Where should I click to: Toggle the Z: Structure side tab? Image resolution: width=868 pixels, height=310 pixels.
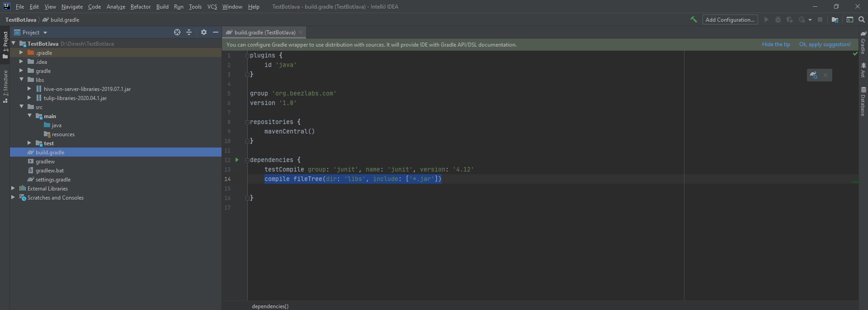tap(5, 86)
